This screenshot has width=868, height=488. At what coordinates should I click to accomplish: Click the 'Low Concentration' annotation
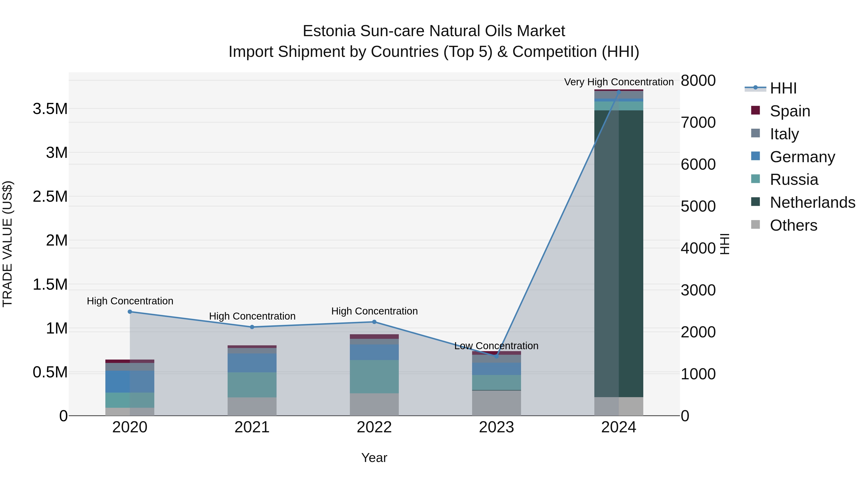click(x=496, y=346)
